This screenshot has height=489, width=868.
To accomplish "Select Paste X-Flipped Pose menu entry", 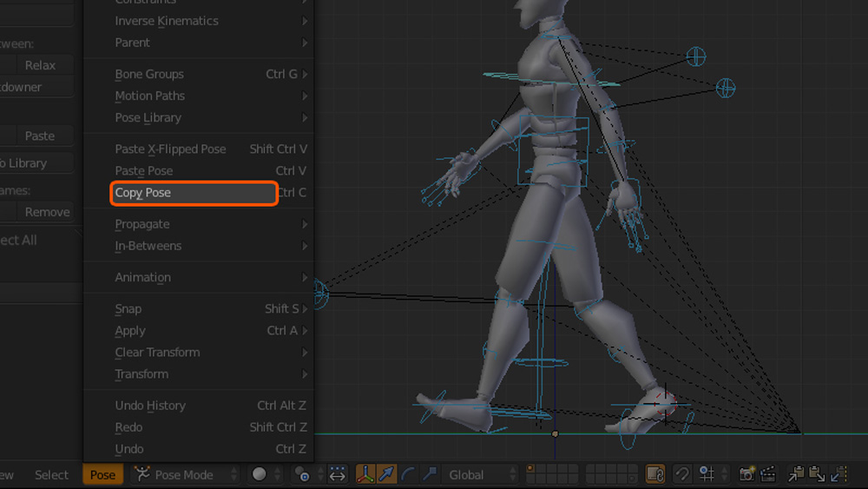I will pos(171,149).
